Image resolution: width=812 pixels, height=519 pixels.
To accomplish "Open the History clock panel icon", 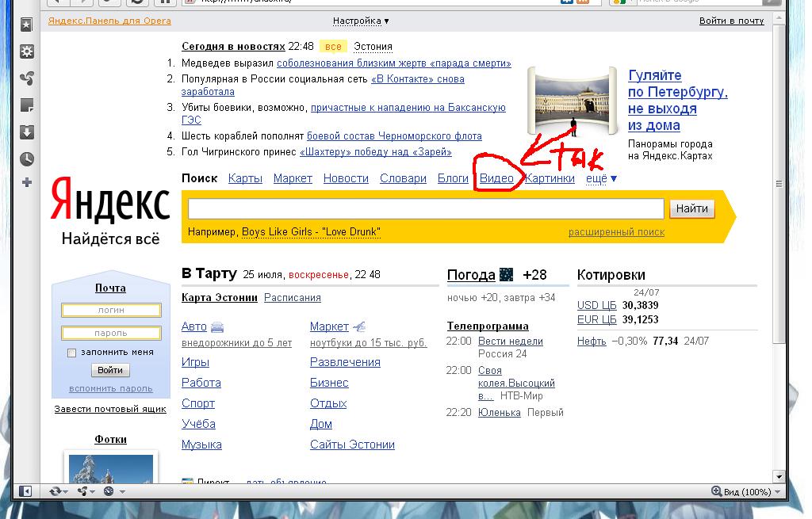I will click(26, 158).
